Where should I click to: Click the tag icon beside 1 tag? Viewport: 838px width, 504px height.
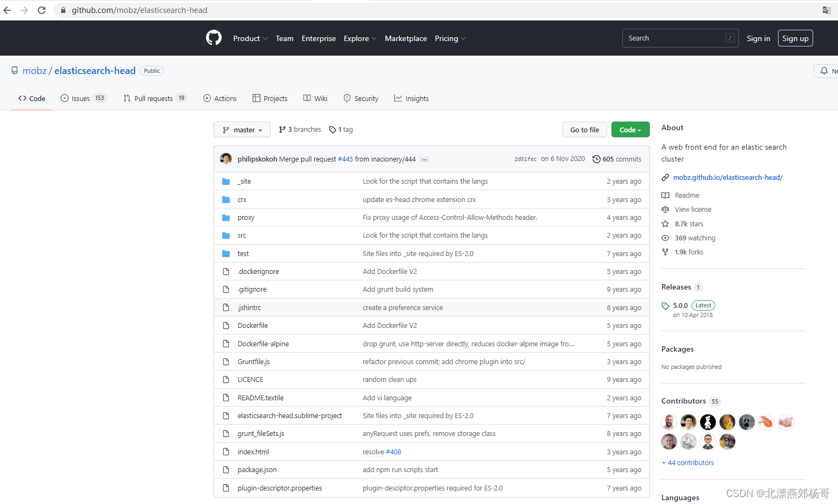tap(332, 130)
